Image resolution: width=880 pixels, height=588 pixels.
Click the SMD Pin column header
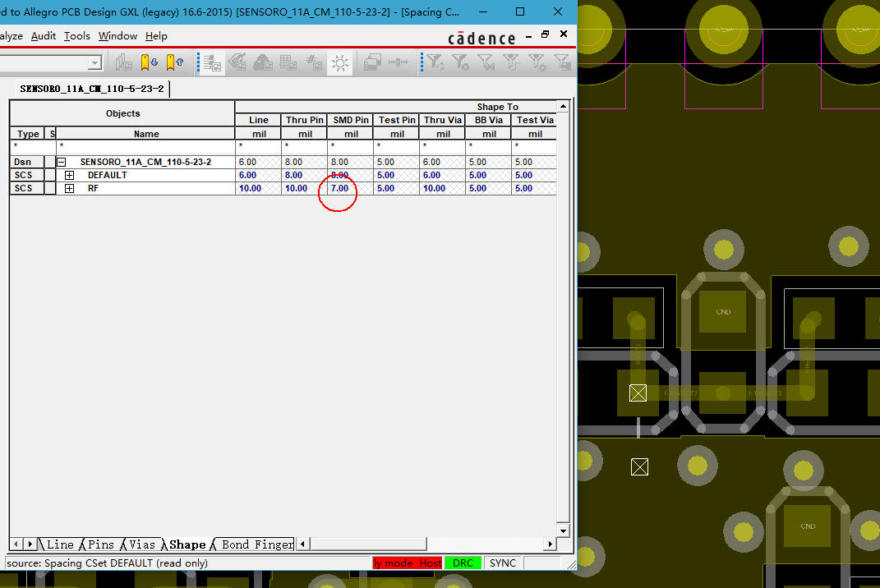click(x=351, y=120)
